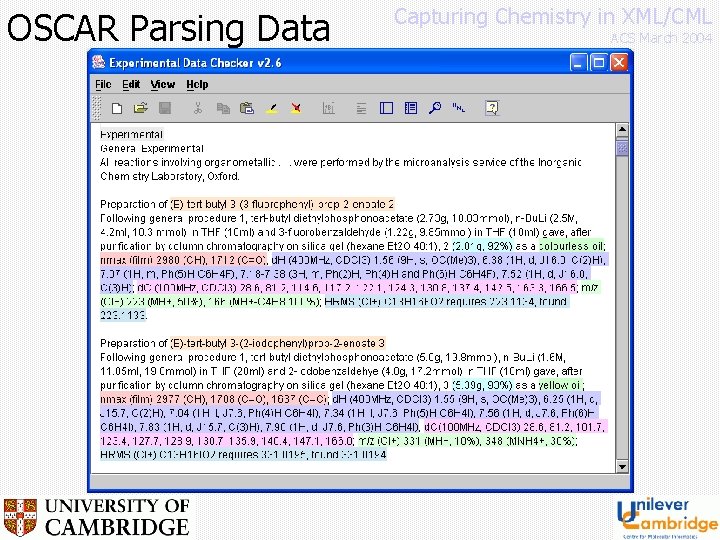Click the blue list view panel icon
Viewport: 720px width, 540px height.
(x=411, y=108)
